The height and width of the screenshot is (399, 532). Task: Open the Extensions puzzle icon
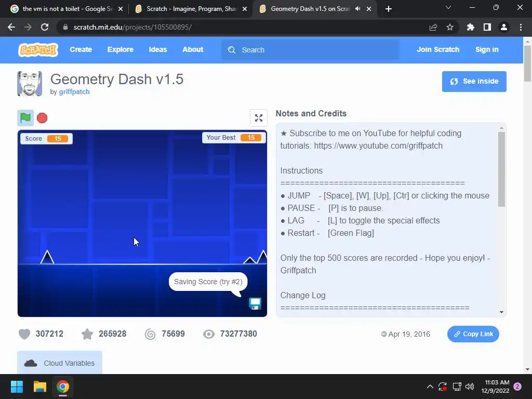coord(471,27)
